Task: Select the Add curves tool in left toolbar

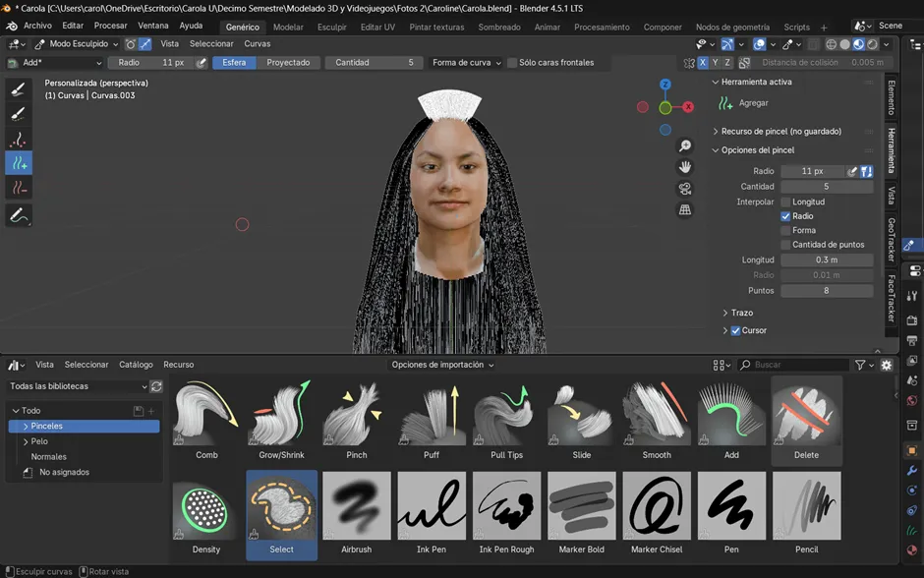Action: 19,163
